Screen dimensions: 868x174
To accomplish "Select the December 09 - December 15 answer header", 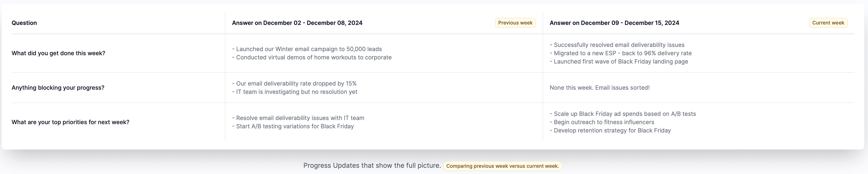I will [x=614, y=23].
